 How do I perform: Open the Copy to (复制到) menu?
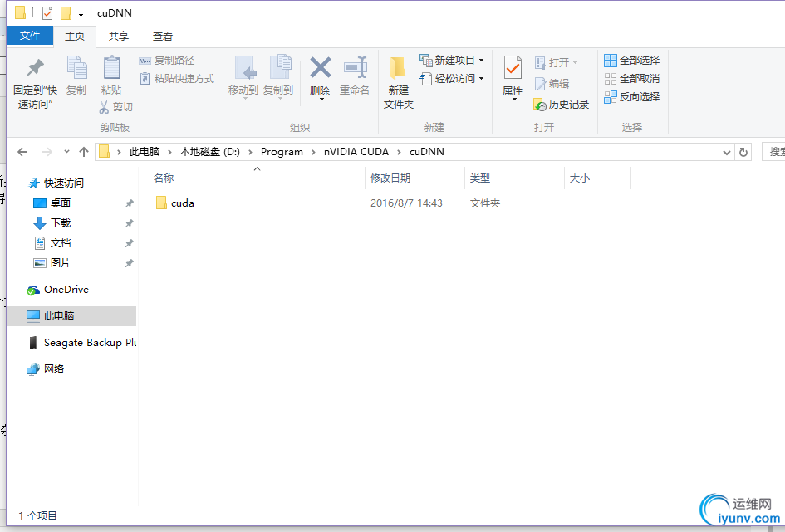[278, 77]
